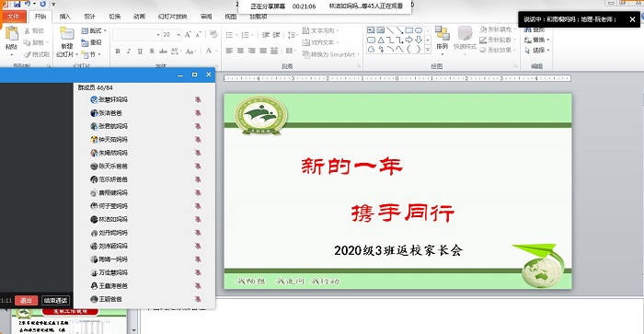Expand the 版式 layout dropdown
644x334 pixels.
[94, 30]
